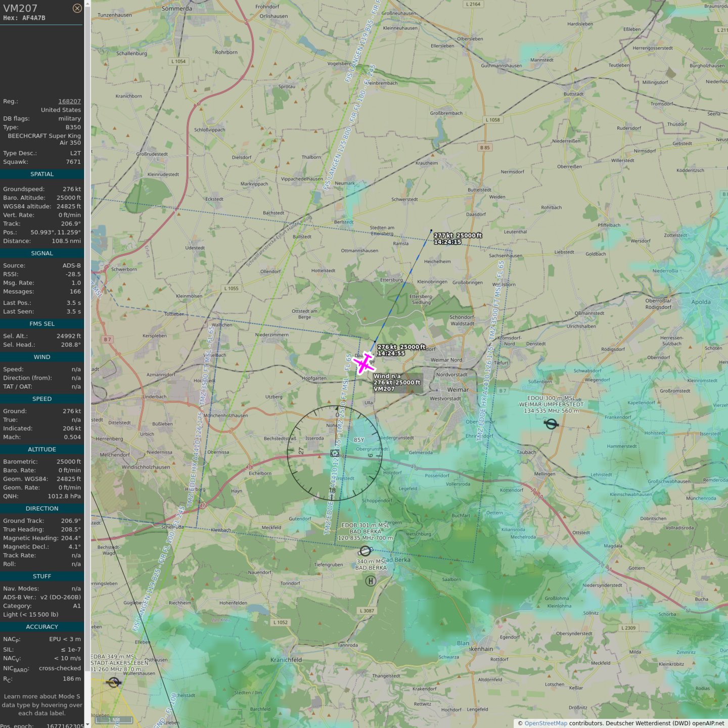Screen dimensions: 728x728
Task: Click the Bad Berka heliport H symbol
Action: click(371, 581)
